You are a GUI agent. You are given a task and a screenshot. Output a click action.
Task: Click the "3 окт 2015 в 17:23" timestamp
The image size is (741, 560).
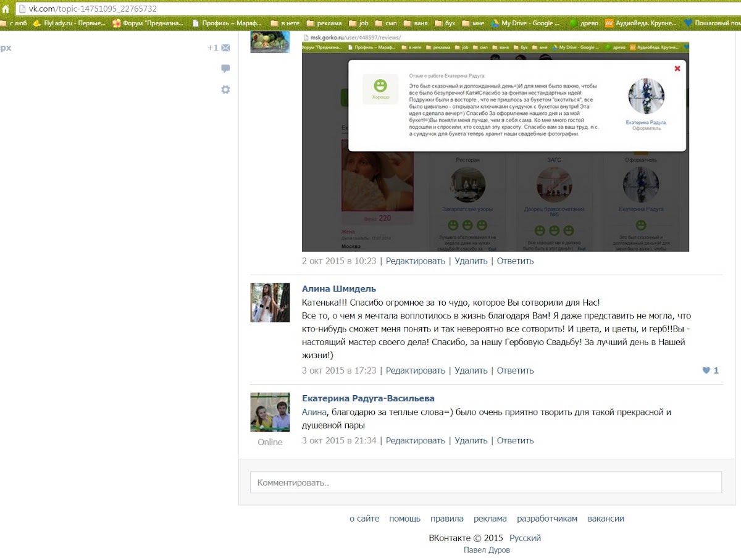click(x=339, y=370)
